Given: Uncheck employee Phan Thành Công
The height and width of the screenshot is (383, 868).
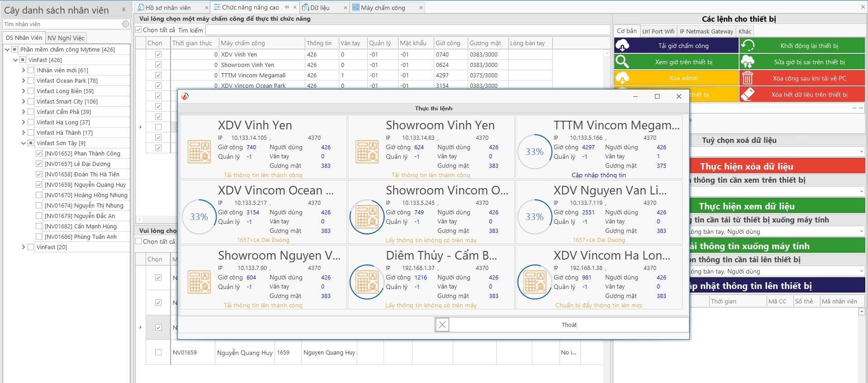Looking at the screenshot, I should (x=39, y=154).
